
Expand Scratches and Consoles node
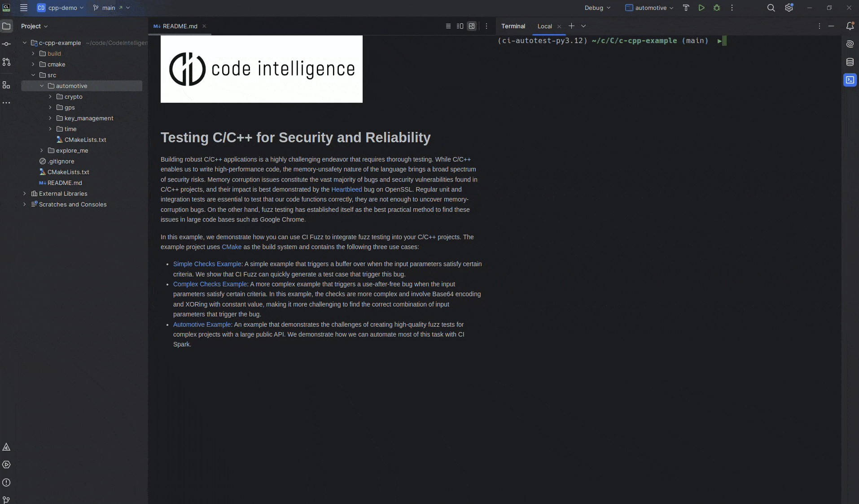[25, 204]
